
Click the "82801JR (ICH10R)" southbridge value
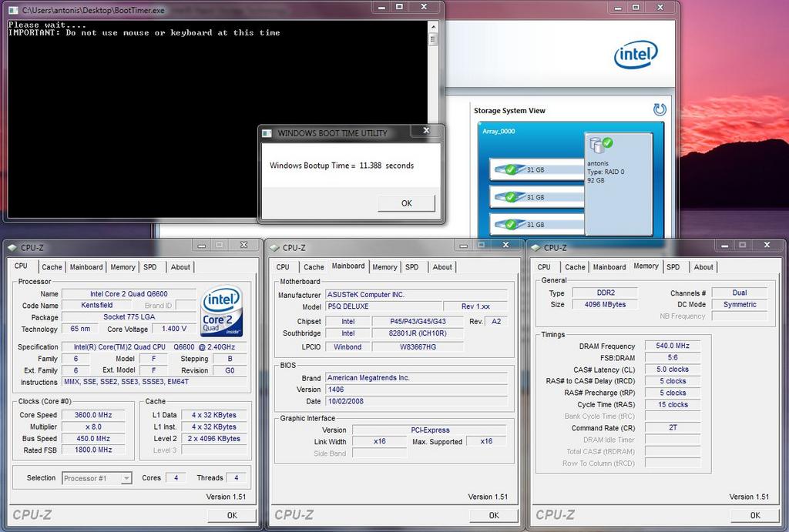click(418, 333)
